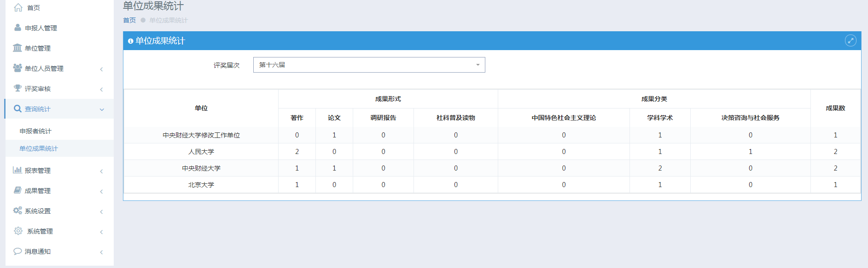Click the home icon beside 首页 in sidebar
This screenshot has height=268, width=868.
click(x=18, y=7)
